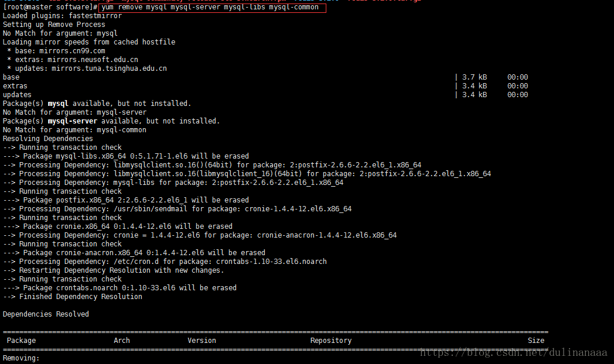614x364 pixels.
Task: Click 'Restarting Dependency Resolution with new changes.'
Action: point(114,270)
